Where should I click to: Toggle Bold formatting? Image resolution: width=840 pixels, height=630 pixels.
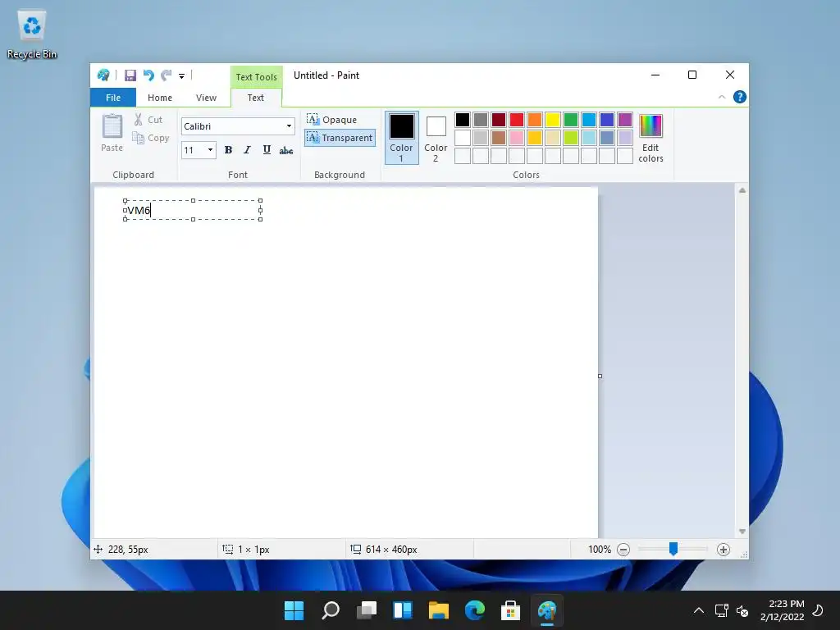[228, 150]
